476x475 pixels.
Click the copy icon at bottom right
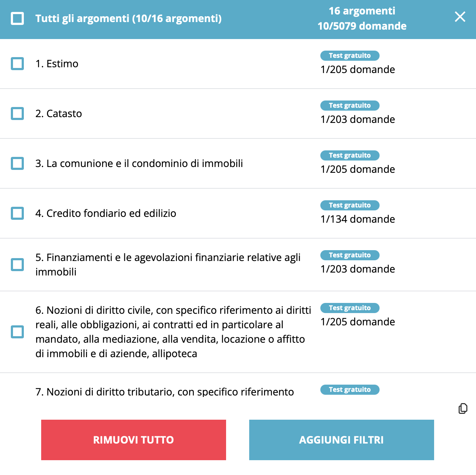click(x=463, y=408)
